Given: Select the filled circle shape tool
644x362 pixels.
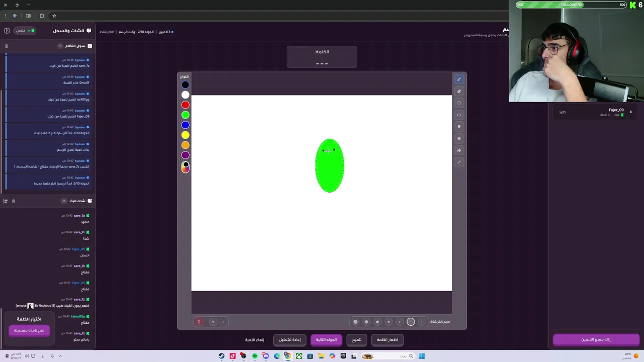Looking at the screenshot, I should tap(459, 126).
